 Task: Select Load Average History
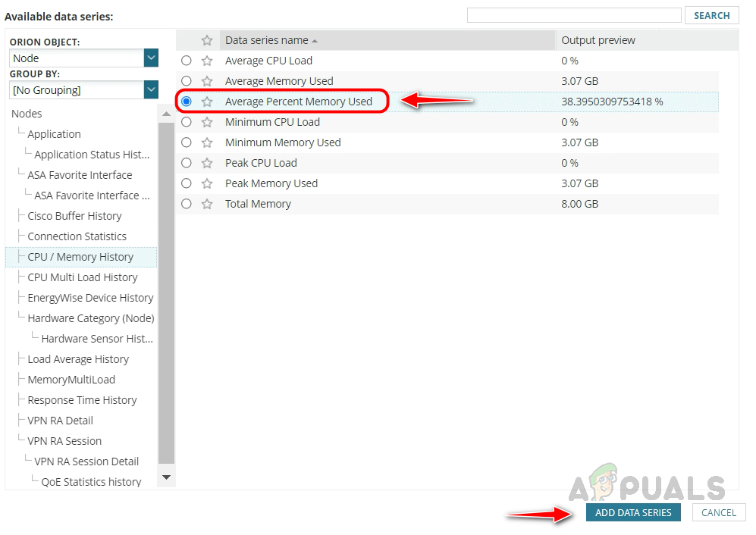click(x=78, y=359)
